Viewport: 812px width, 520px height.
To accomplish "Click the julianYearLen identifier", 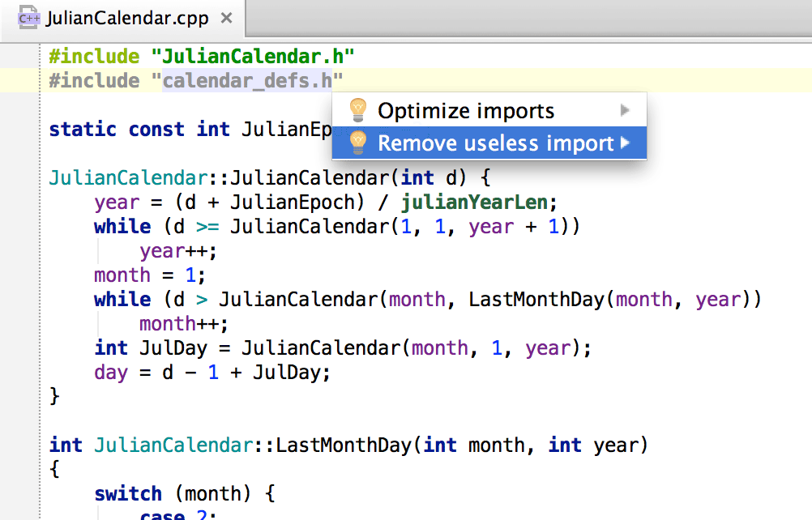I will (x=473, y=202).
